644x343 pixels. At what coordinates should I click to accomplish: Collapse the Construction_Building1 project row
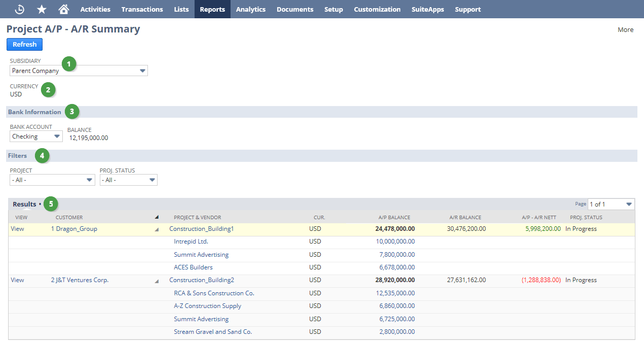point(157,229)
